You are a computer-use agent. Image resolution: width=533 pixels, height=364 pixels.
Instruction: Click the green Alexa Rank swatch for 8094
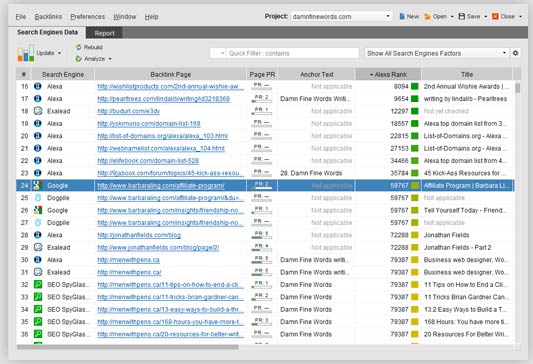click(415, 86)
